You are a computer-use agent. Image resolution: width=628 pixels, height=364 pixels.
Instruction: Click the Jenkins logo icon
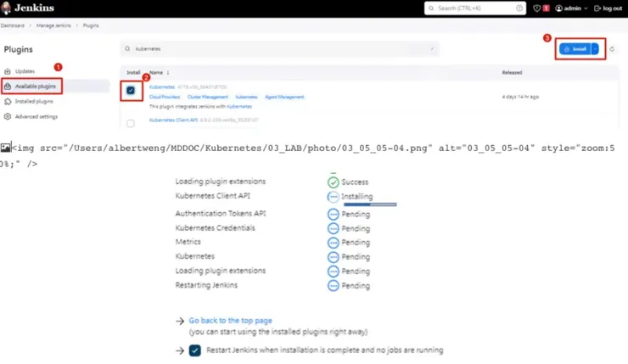tap(6, 8)
